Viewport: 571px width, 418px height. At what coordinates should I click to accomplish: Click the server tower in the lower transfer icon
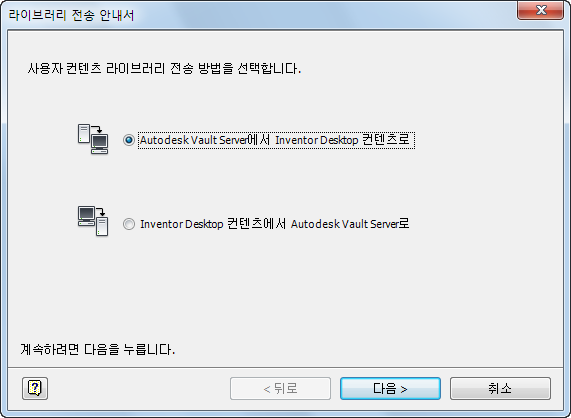(102, 226)
